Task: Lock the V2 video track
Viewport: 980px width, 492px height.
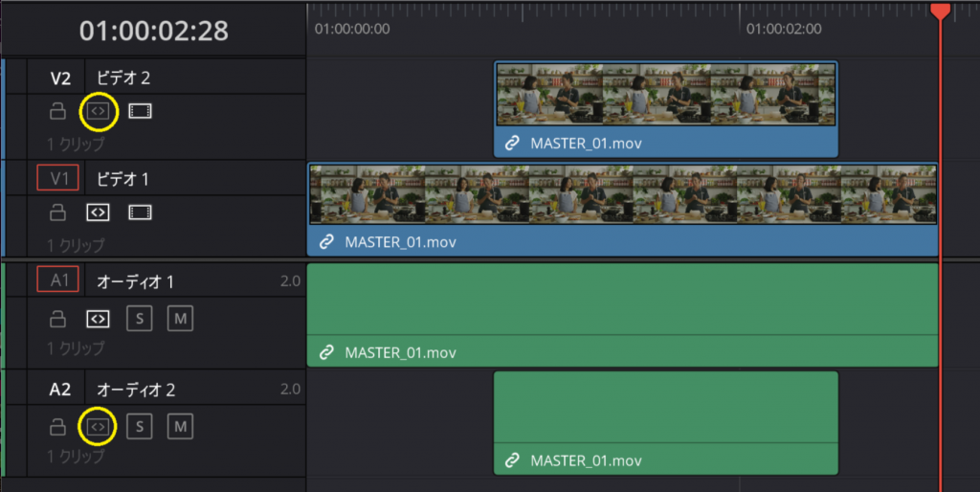Action: pos(57,111)
